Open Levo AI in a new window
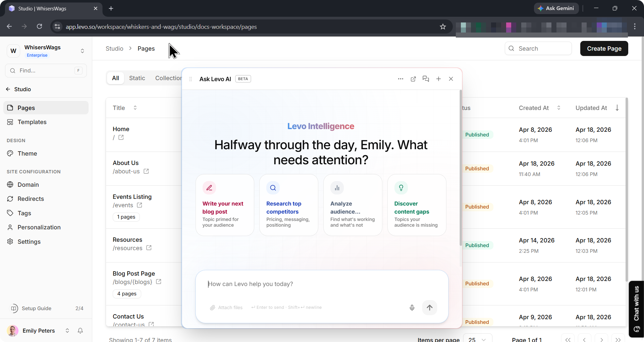 (x=413, y=79)
